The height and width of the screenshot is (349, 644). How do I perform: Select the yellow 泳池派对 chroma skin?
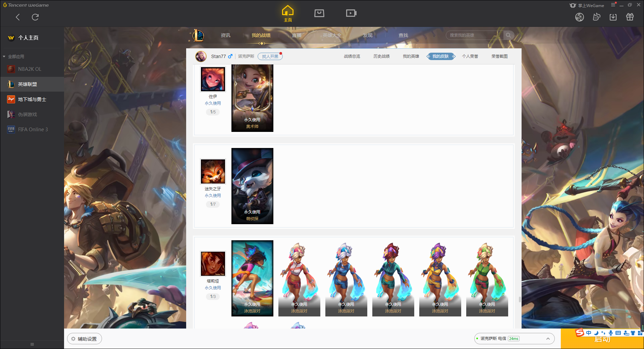pyautogui.click(x=440, y=278)
